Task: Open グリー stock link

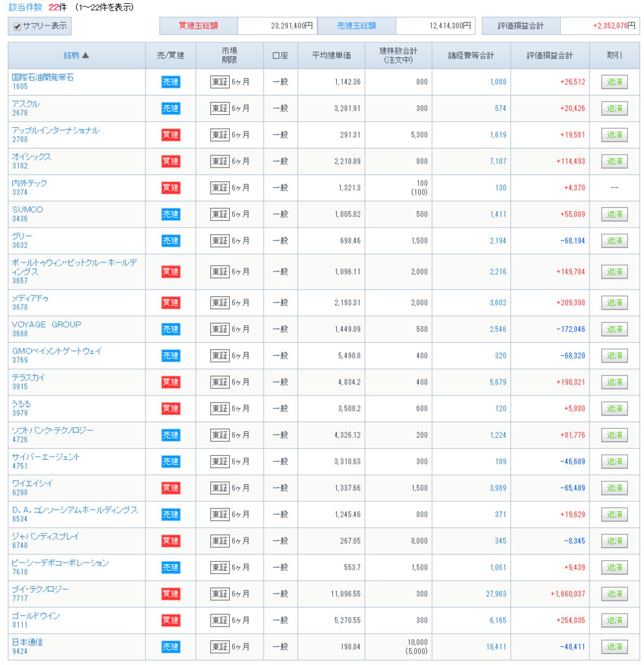Action: click(21, 236)
